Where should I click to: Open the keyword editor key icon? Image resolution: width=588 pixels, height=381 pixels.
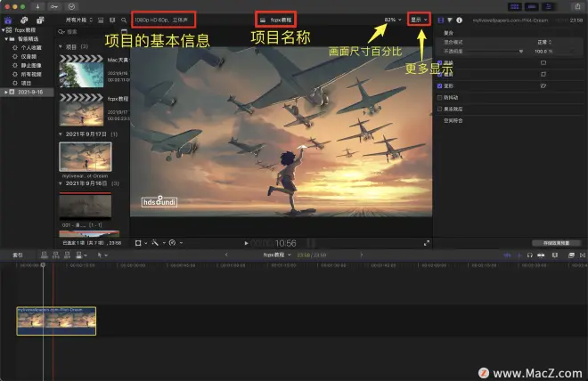(54, 7)
